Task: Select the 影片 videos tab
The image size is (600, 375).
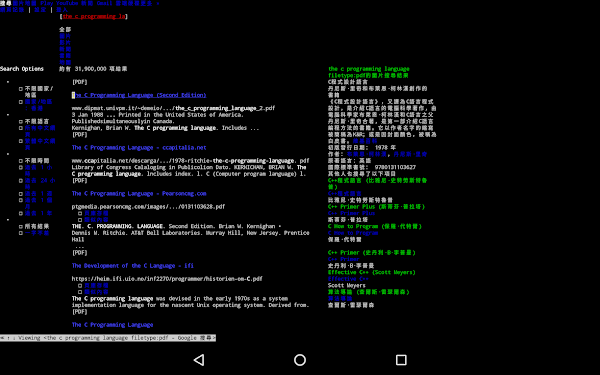Action: tap(65, 42)
